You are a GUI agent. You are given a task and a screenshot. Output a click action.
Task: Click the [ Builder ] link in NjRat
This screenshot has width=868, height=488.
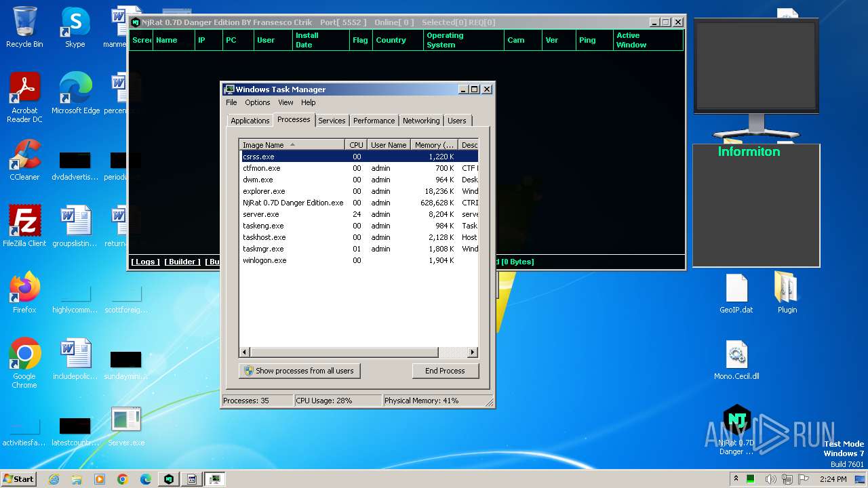tap(182, 262)
